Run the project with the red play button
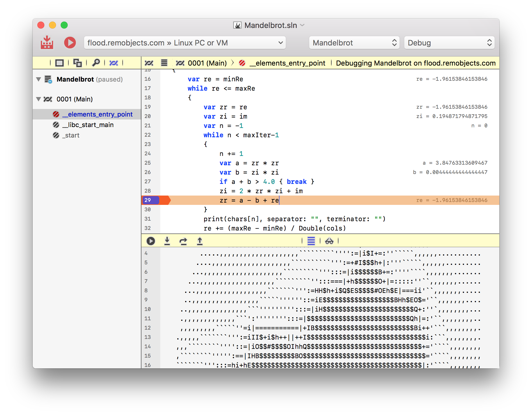Viewport: 532px width, 415px height. (70, 43)
